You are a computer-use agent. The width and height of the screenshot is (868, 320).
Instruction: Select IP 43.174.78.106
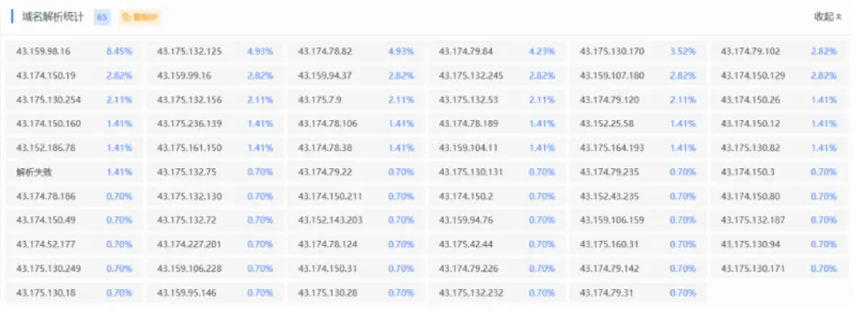point(328,124)
